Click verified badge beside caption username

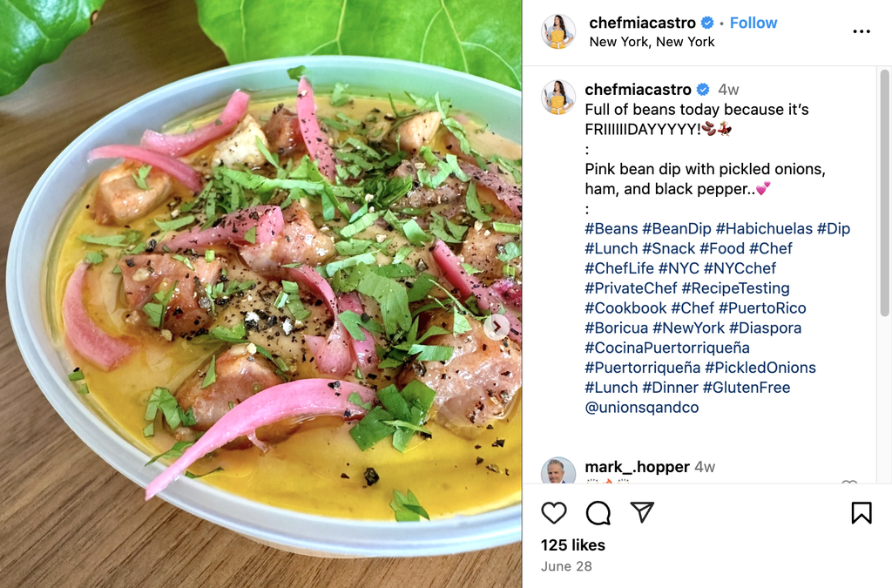point(703,89)
